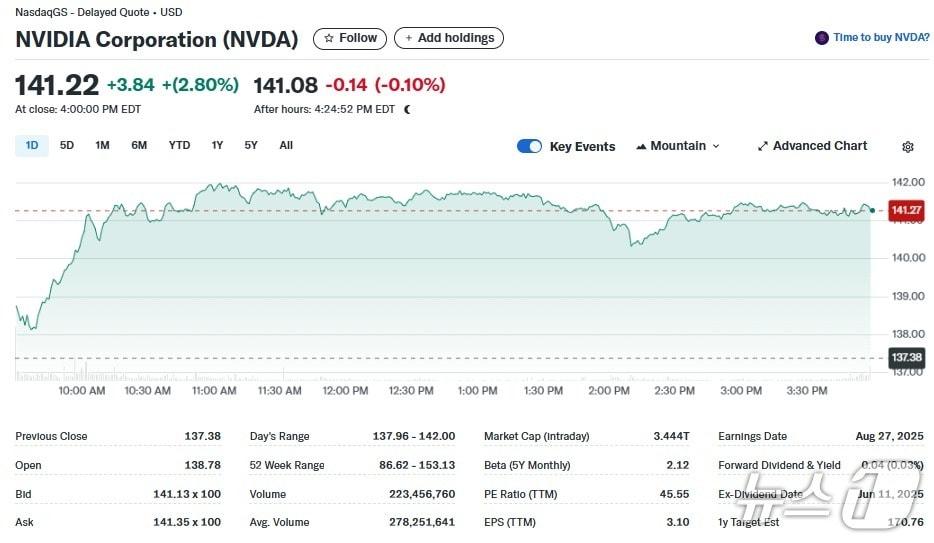Click the 141.27 current price marker
This screenshot has height=543, width=934.
[906, 210]
